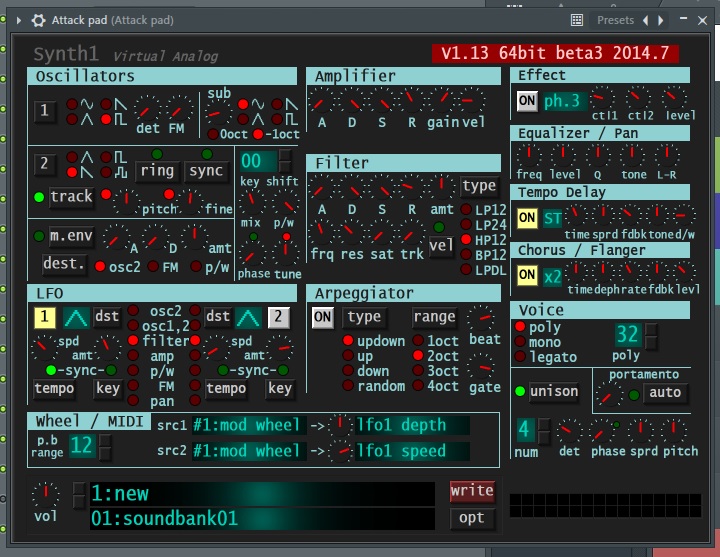720x557 pixels.
Task: Select the BP12 filter type
Action: 466,254
